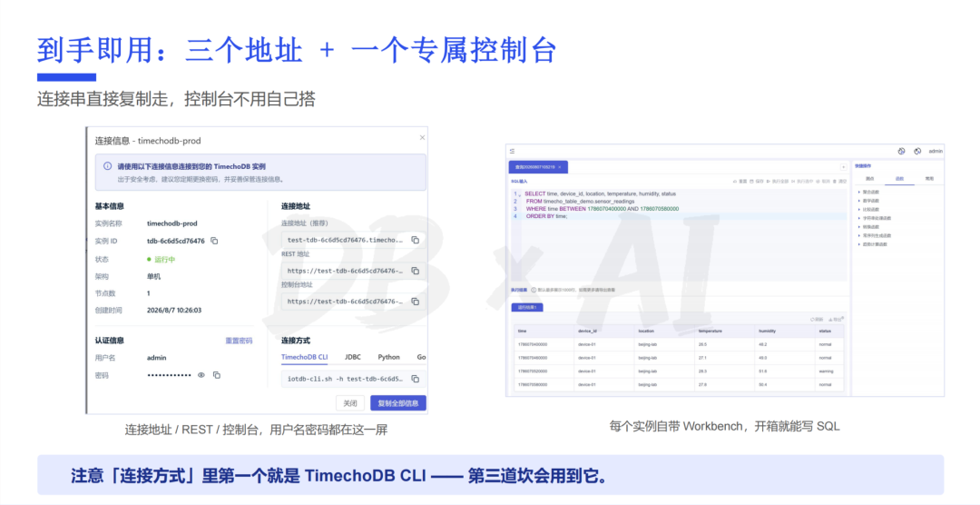Click the 复制全部信息 button
This screenshot has width=980, height=505.
coord(398,403)
